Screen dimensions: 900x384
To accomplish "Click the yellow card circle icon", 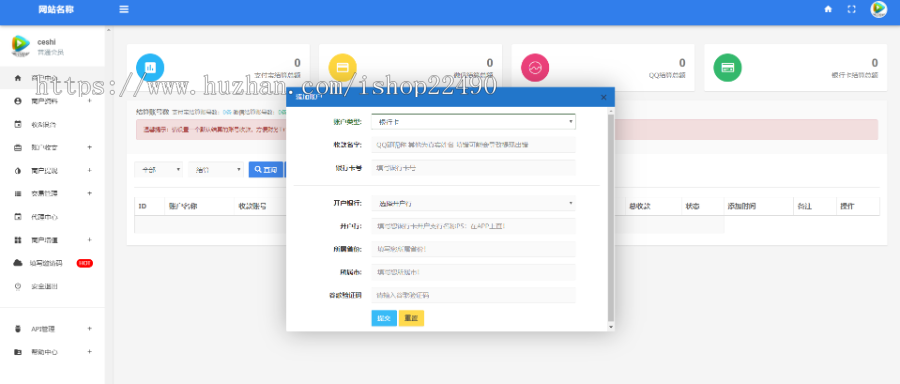I will click(x=343, y=68).
